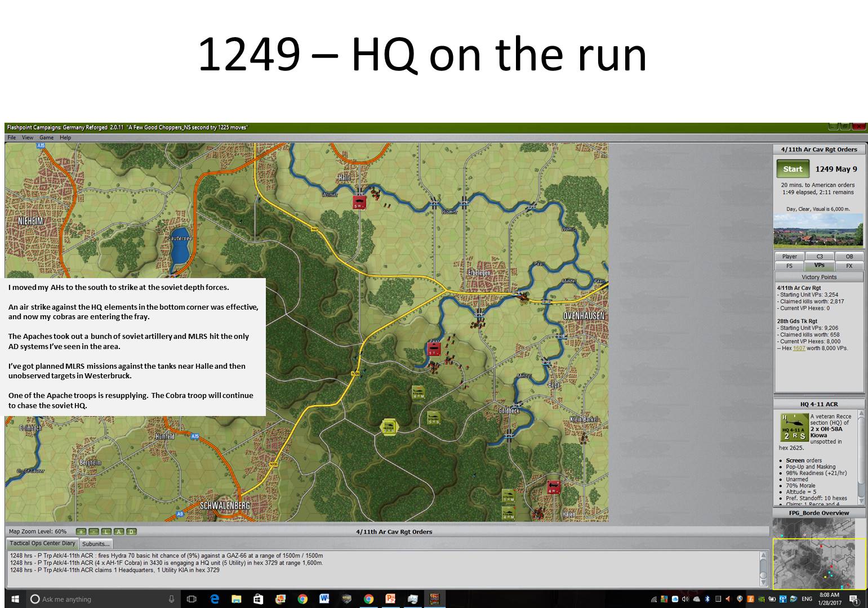Click the Flashpoint Campaigns taskbar icon
Screen dimensions: 868x608
[434, 599]
